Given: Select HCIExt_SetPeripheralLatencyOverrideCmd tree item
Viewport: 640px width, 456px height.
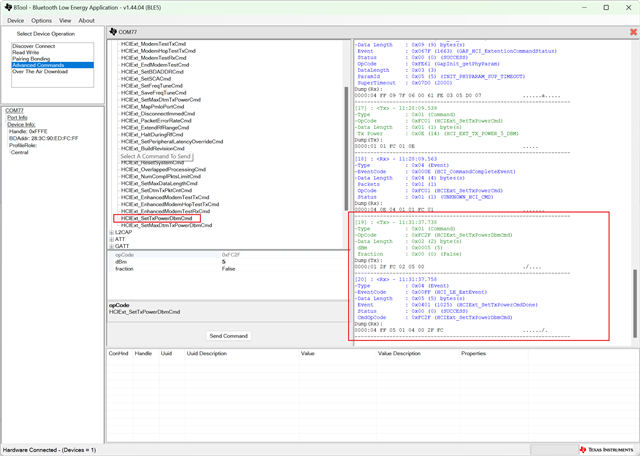Looking at the screenshot, I should coord(172,141).
